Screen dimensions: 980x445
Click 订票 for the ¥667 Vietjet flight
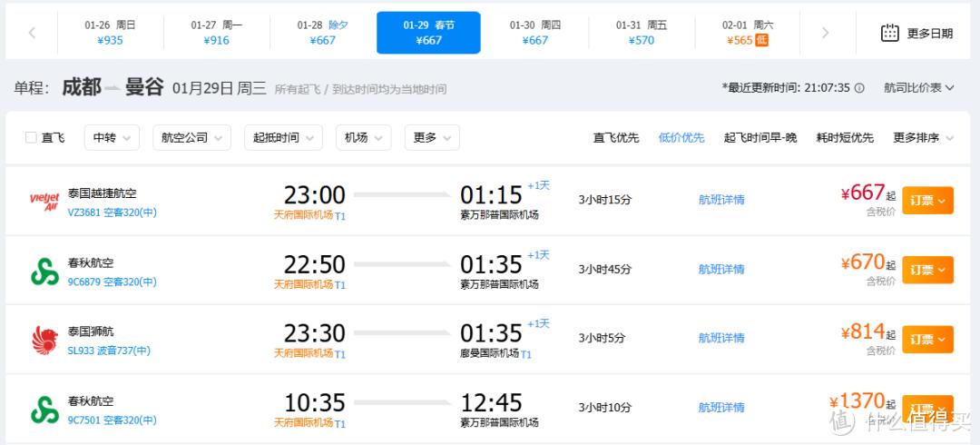(x=927, y=200)
